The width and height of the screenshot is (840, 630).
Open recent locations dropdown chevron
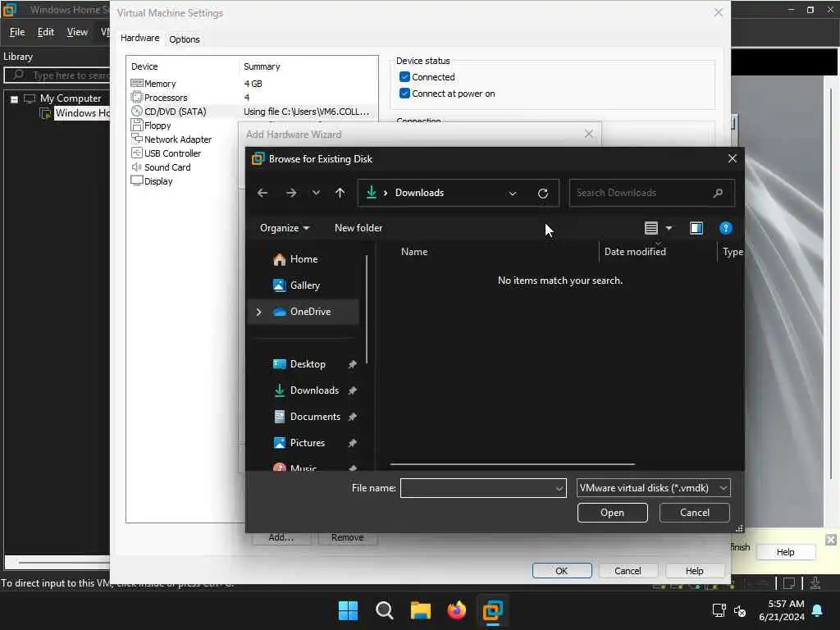pyautogui.click(x=316, y=193)
